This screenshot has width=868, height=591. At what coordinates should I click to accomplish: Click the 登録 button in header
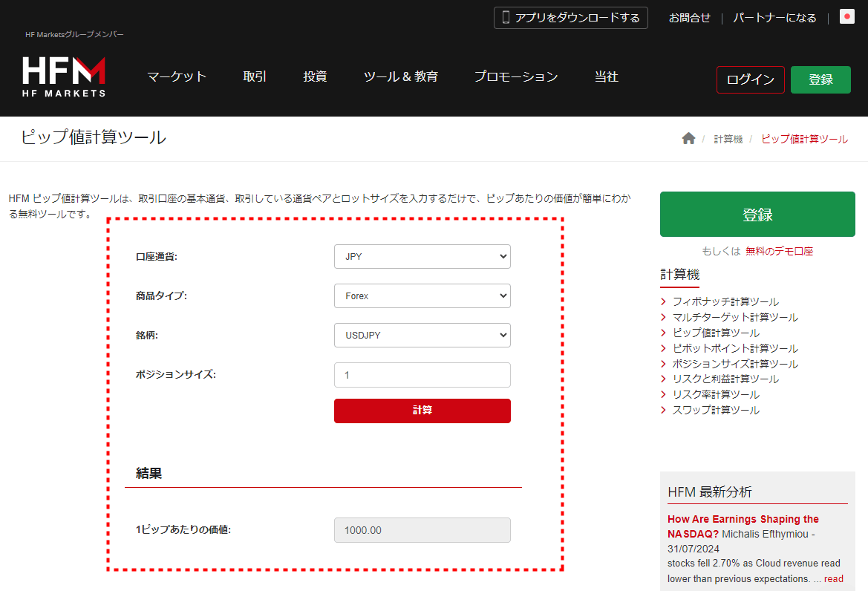point(820,79)
